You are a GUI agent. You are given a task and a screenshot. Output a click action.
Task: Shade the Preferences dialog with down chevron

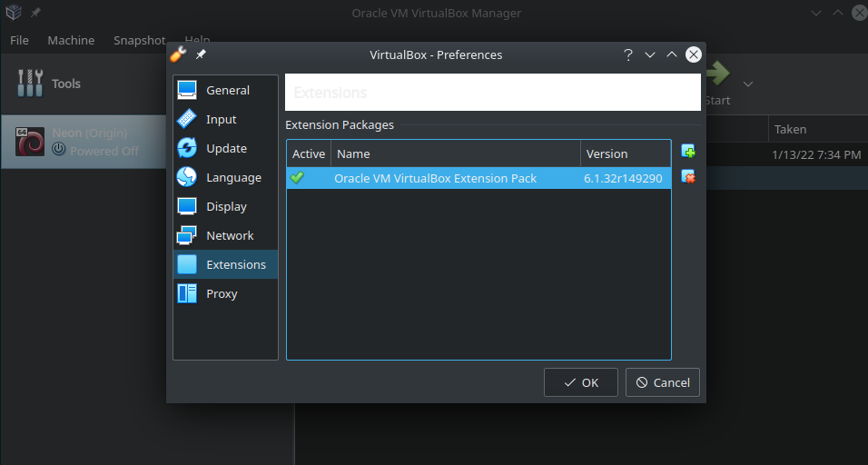(650, 54)
